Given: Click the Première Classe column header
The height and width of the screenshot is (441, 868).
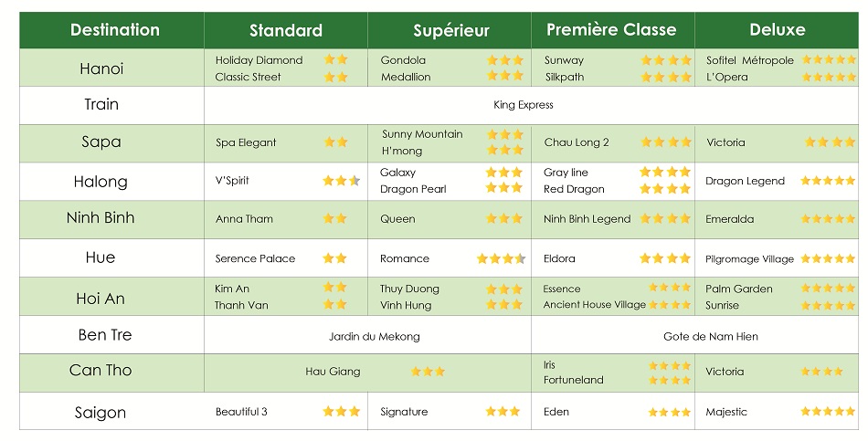Looking at the screenshot, I should (611, 29).
